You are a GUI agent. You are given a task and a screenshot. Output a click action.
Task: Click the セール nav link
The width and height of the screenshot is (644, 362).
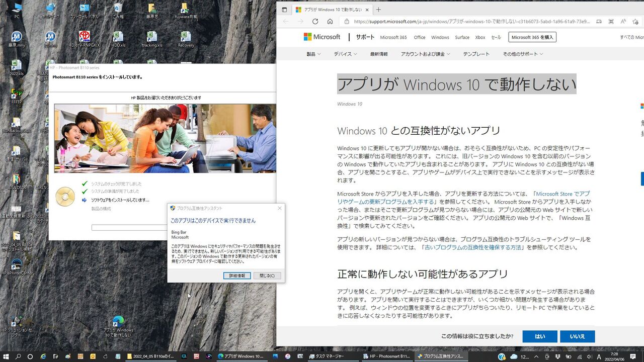[x=496, y=37]
